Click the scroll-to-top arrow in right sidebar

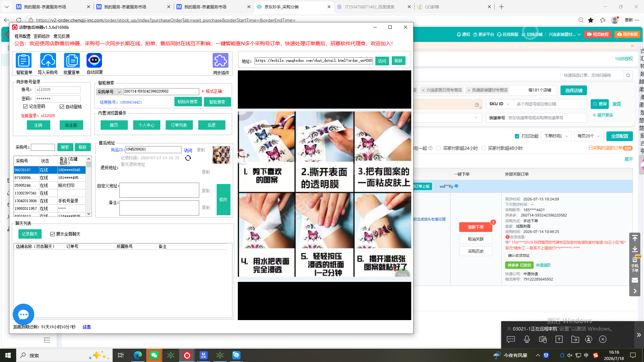coord(635,238)
